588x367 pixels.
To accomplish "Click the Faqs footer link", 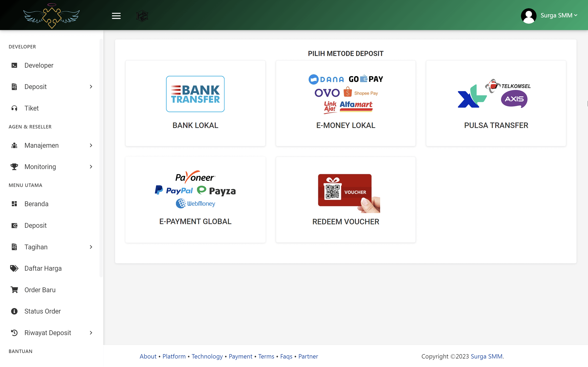I will click(286, 356).
